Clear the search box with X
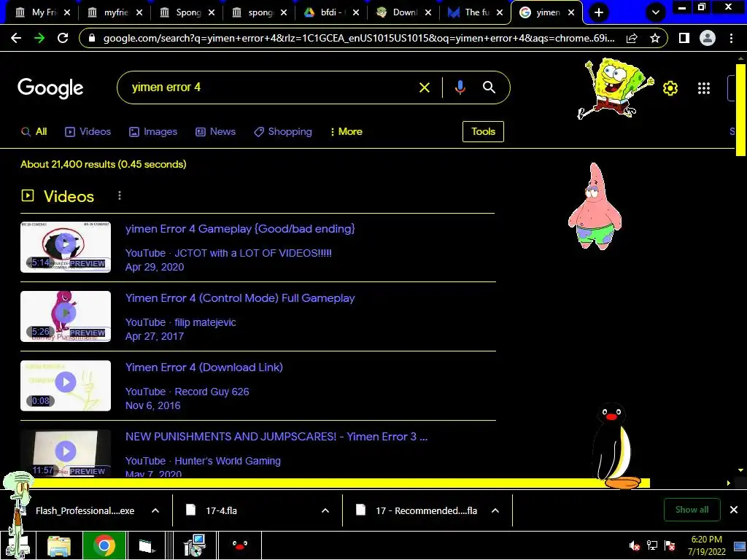 point(424,87)
